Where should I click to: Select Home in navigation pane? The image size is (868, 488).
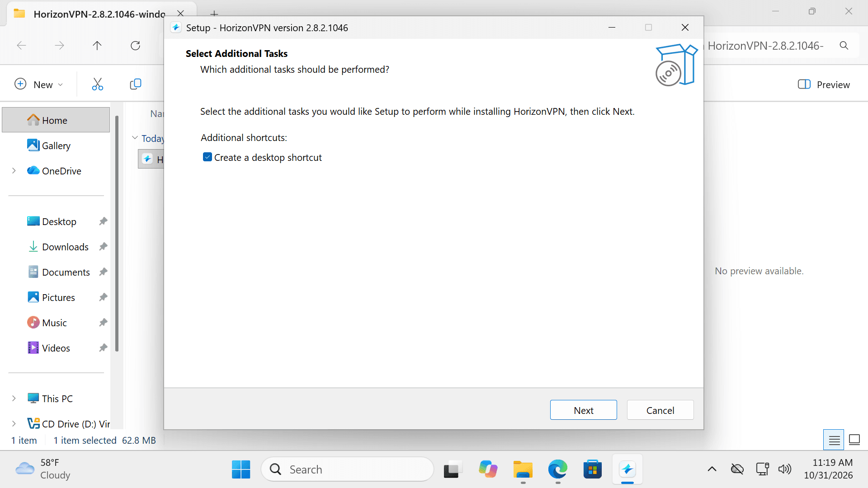point(56,120)
